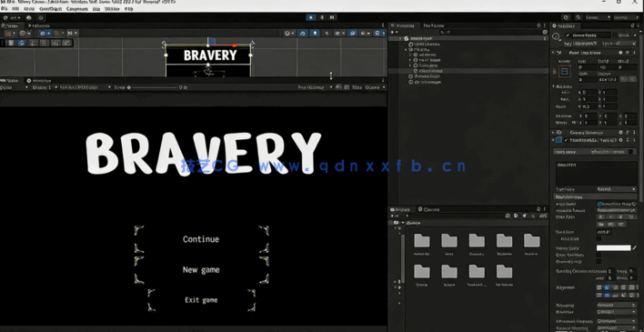
Task: Enable the Color Gradient checkbox
Action: pos(599,256)
